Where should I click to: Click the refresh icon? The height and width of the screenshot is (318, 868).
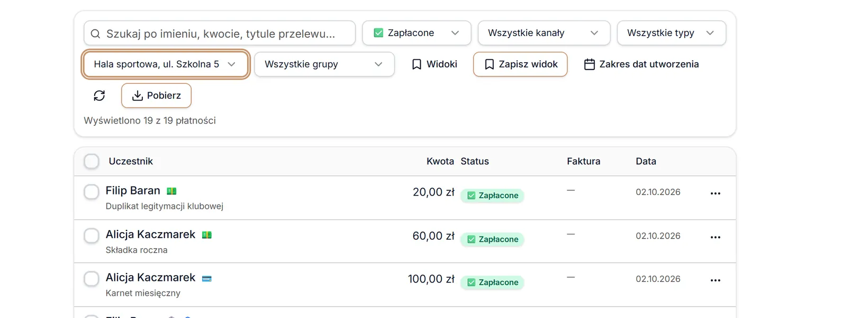point(100,95)
